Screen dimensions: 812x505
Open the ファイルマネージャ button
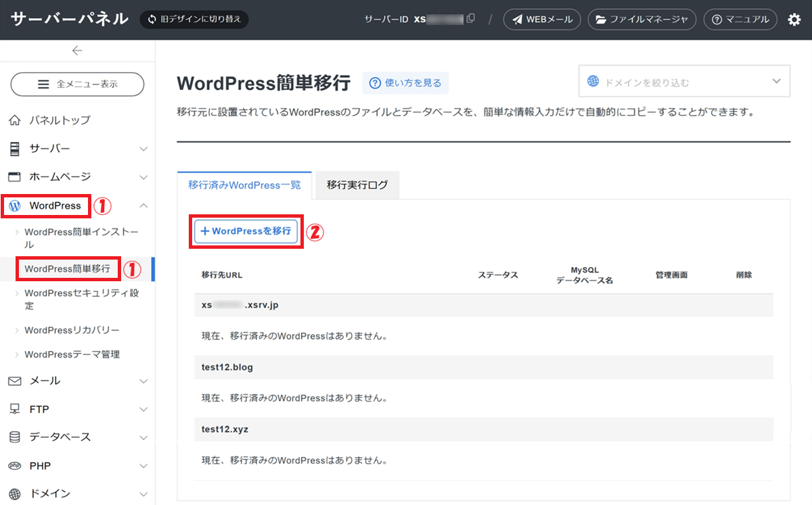pyautogui.click(x=642, y=20)
